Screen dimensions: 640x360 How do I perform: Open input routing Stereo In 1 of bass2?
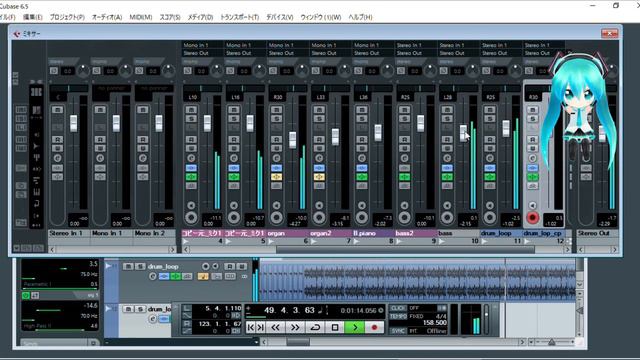pyautogui.click(x=416, y=45)
